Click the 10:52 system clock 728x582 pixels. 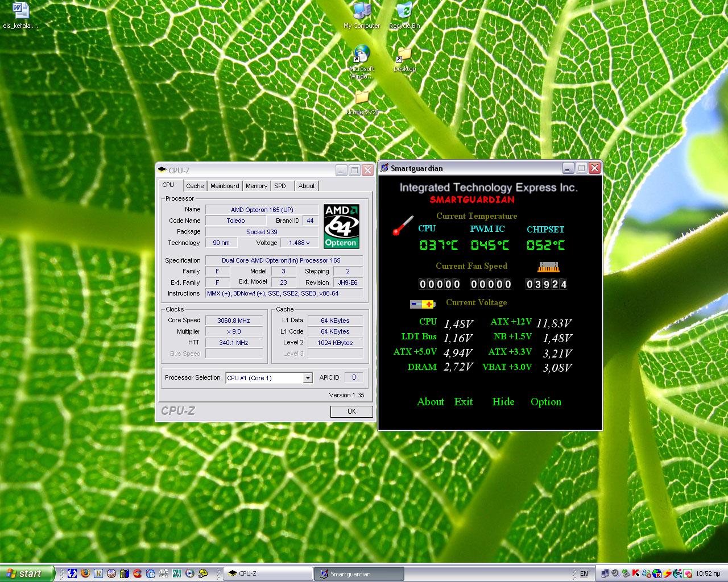708,573
